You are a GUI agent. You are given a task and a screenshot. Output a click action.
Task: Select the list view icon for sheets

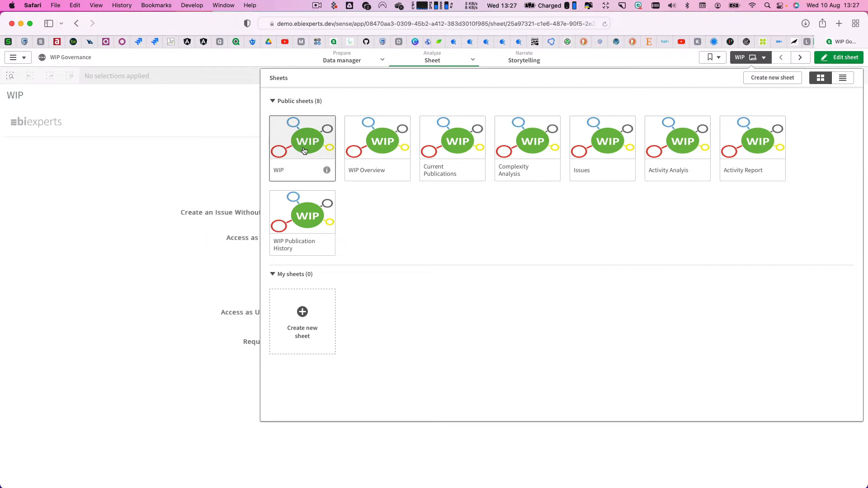[x=843, y=77]
